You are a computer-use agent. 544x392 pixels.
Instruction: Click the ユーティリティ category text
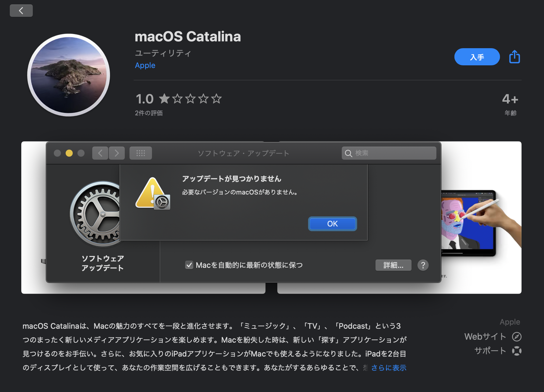[x=163, y=53]
